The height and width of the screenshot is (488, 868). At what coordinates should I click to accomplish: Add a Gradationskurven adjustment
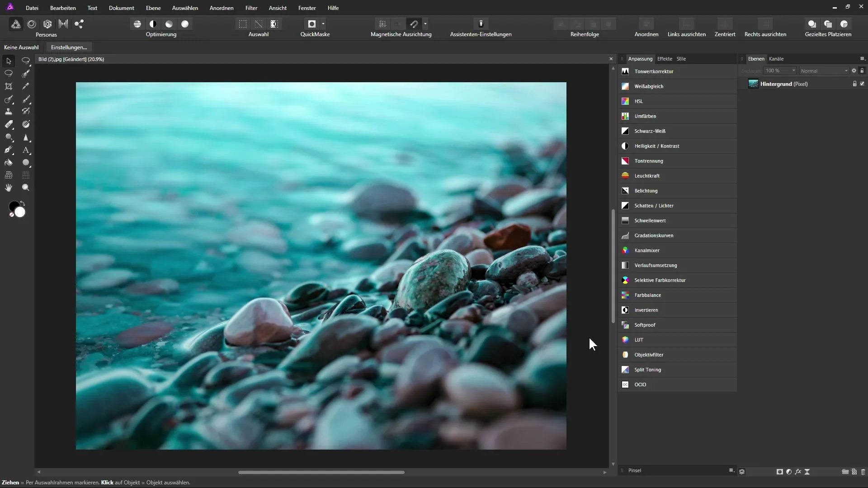(x=678, y=235)
